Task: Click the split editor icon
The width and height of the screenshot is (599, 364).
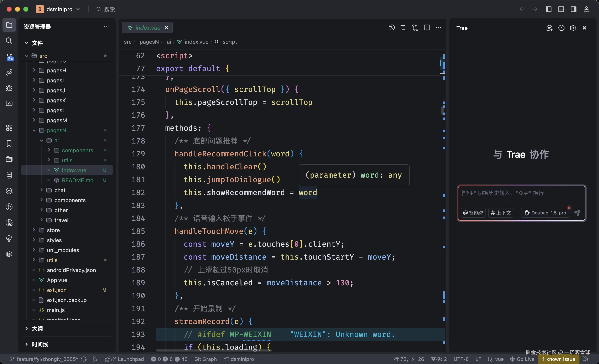Action: tap(427, 27)
